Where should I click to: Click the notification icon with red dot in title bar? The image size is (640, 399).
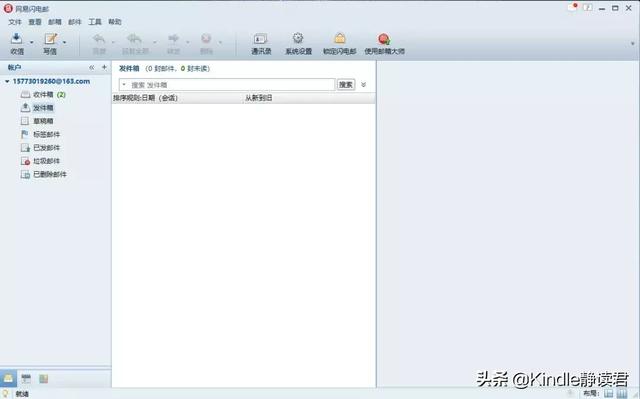coord(573,7)
